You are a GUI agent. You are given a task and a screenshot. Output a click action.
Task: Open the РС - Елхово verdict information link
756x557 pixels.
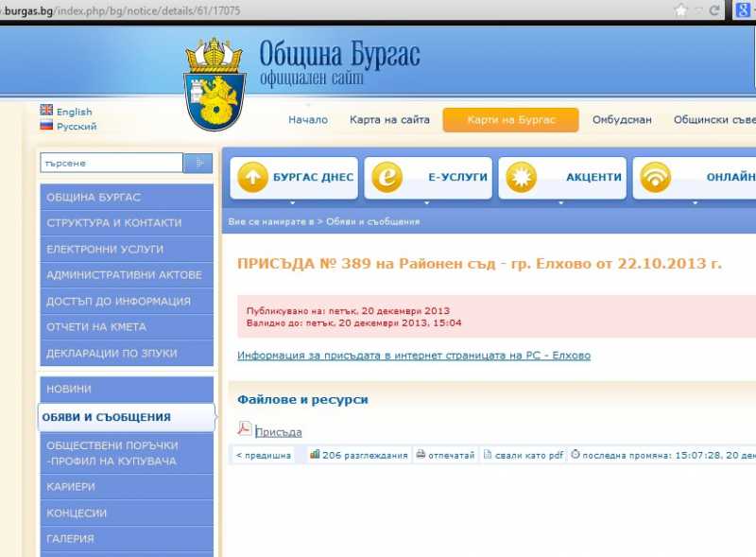414,356
